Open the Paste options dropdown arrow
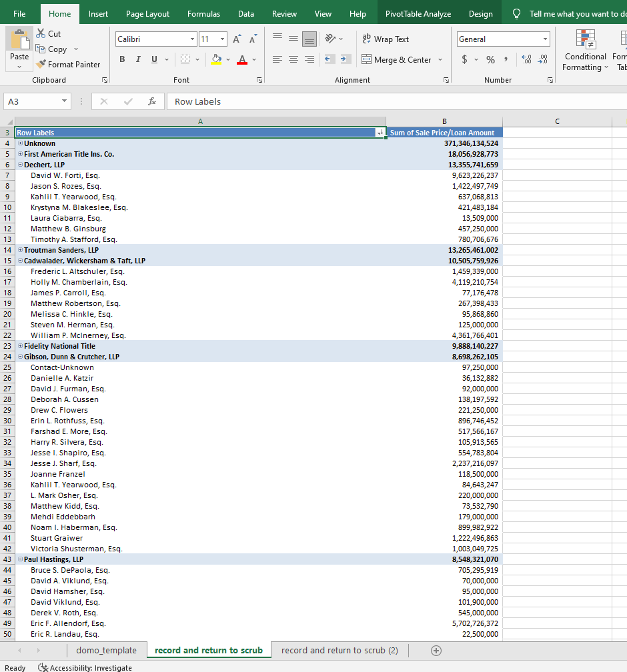The image size is (627, 672). point(19,67)
